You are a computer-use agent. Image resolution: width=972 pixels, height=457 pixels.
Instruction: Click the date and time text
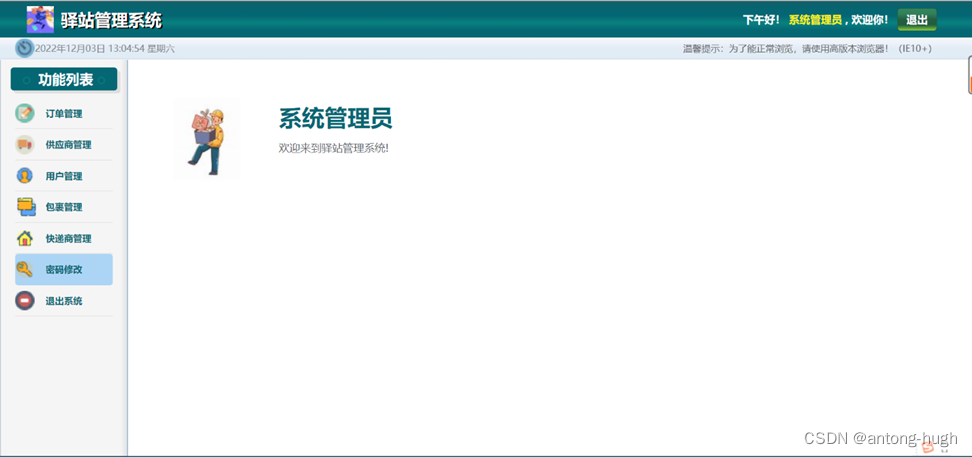pyautogui.click(x=105, y=48)
